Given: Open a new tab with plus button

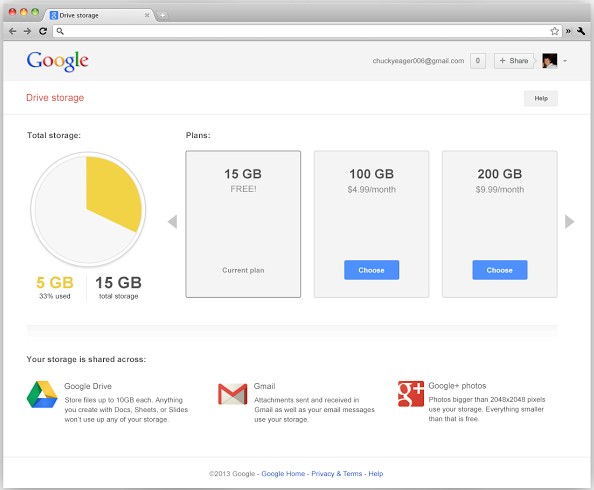Looking at the screenshot, I should coord(162,16).
